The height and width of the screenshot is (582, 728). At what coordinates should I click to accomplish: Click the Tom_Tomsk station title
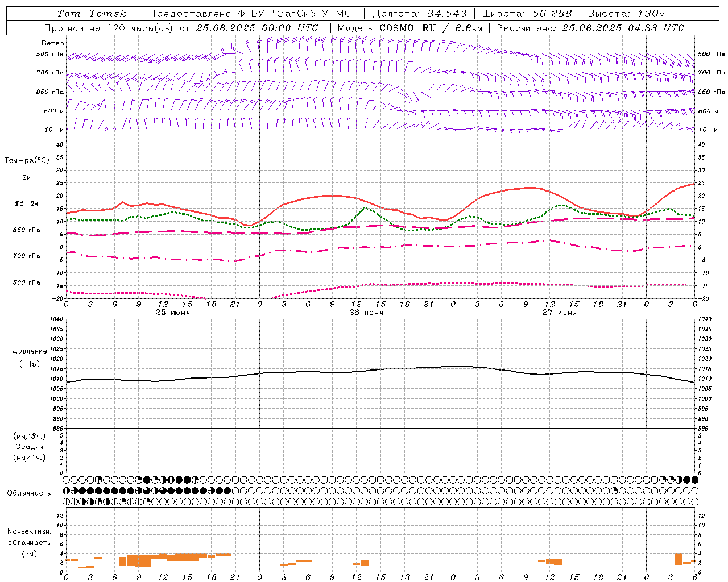click(91, 14)
